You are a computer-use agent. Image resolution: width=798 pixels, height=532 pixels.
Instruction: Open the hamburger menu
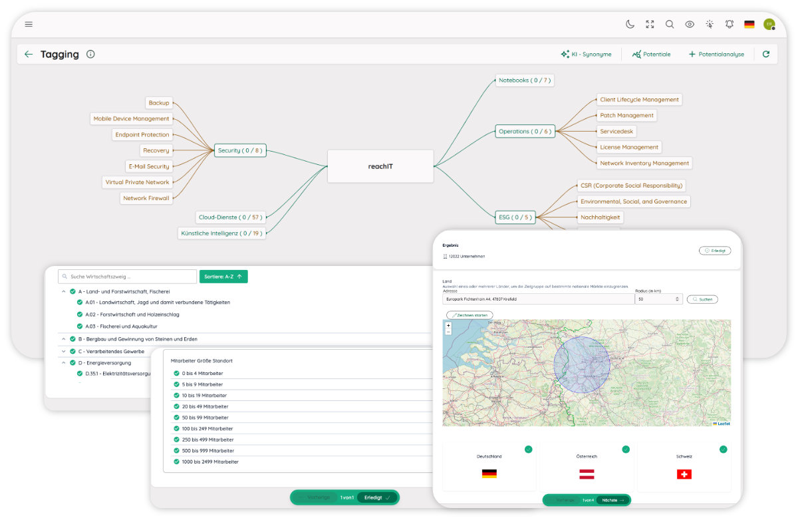click(29, 24)
